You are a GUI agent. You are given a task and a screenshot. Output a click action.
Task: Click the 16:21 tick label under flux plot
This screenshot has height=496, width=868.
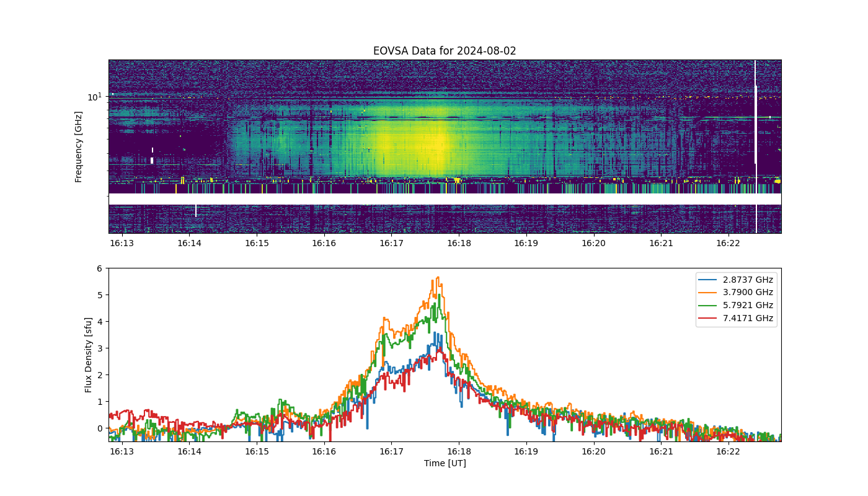(661, 451)
